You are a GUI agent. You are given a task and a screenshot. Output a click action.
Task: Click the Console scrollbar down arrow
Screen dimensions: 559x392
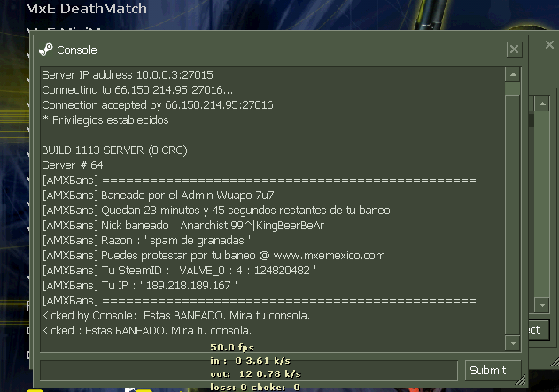[513, 343]
